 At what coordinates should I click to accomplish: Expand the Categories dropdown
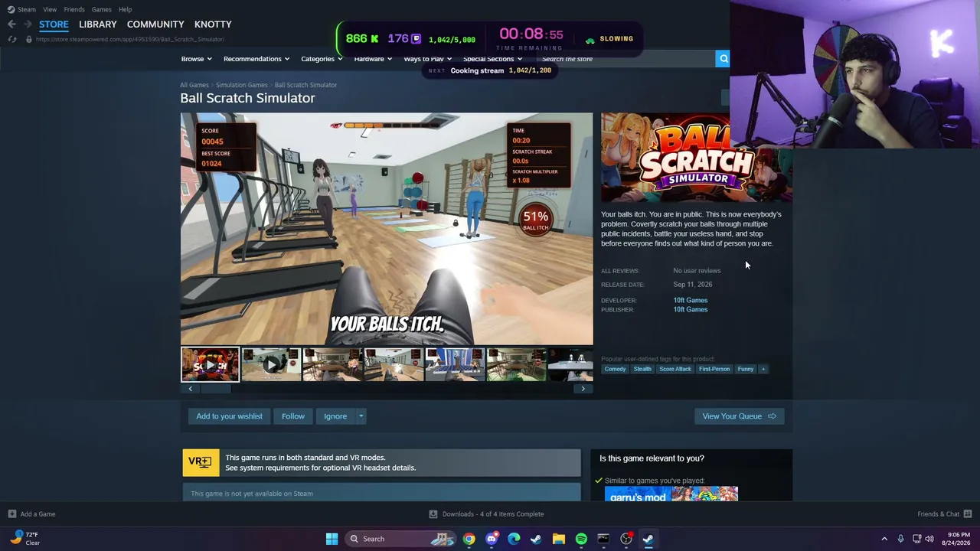tap(322, 59)
